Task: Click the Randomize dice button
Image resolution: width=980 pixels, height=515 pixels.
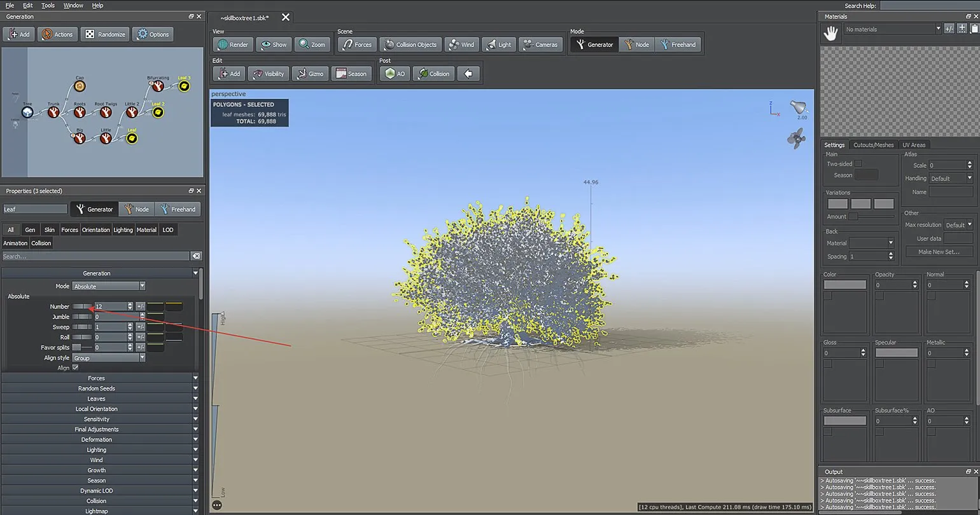Action: (x=106, y=34)
